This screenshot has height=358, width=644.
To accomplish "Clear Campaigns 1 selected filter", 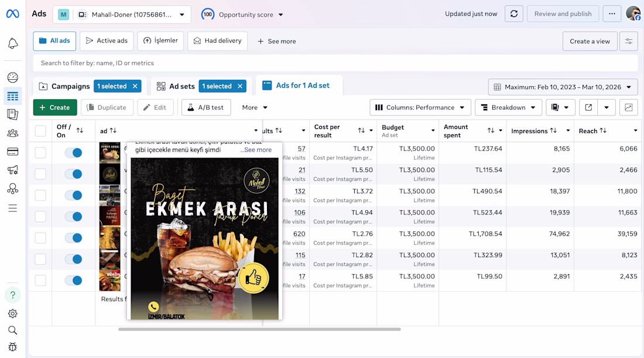I will [135, 86].
